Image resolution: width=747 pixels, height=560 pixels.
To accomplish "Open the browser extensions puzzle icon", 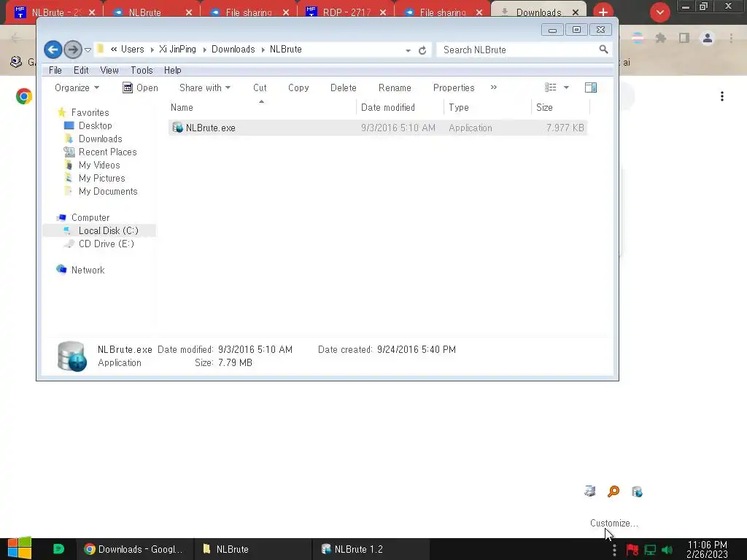I will coord(661,38).
